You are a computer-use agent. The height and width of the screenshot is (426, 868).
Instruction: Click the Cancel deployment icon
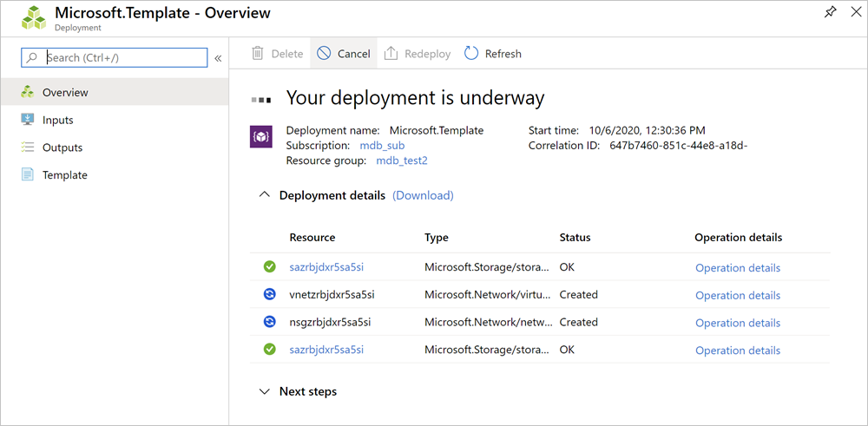tap(324, 54)
